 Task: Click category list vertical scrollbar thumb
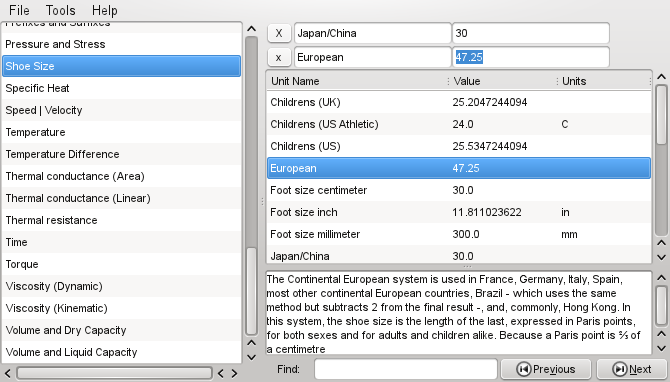coord(252,291)
